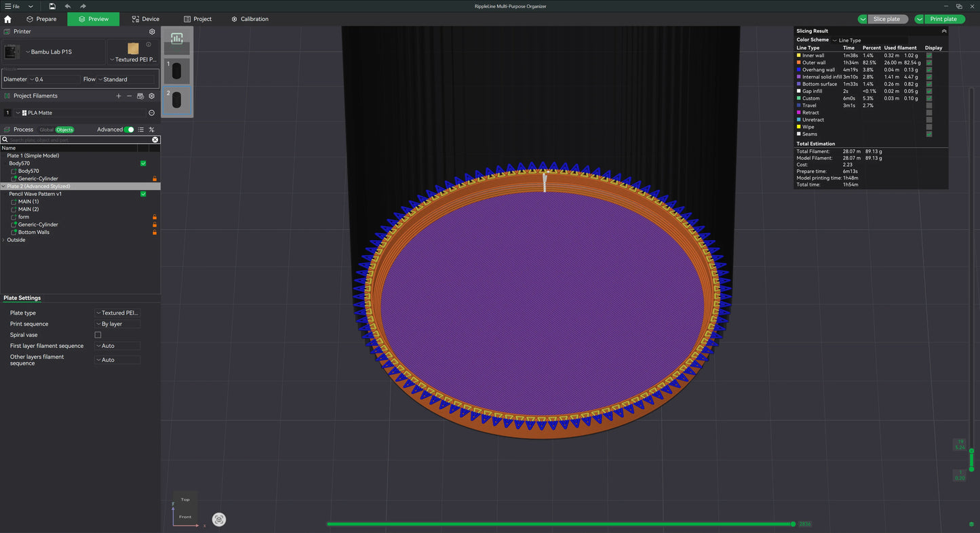Click the Slice plate button
Screen dimensions: 980x533
(x=887, y=19)
